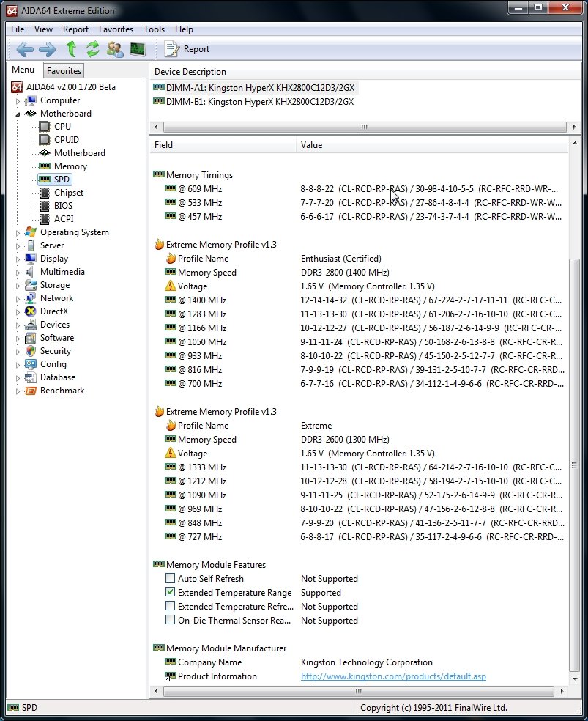Click the Field column header
This screenshot has width=588, height=721.
click(223, 145)
